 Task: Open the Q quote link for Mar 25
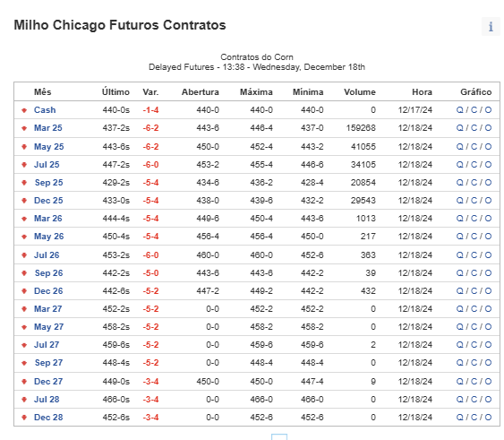(459, 128)
